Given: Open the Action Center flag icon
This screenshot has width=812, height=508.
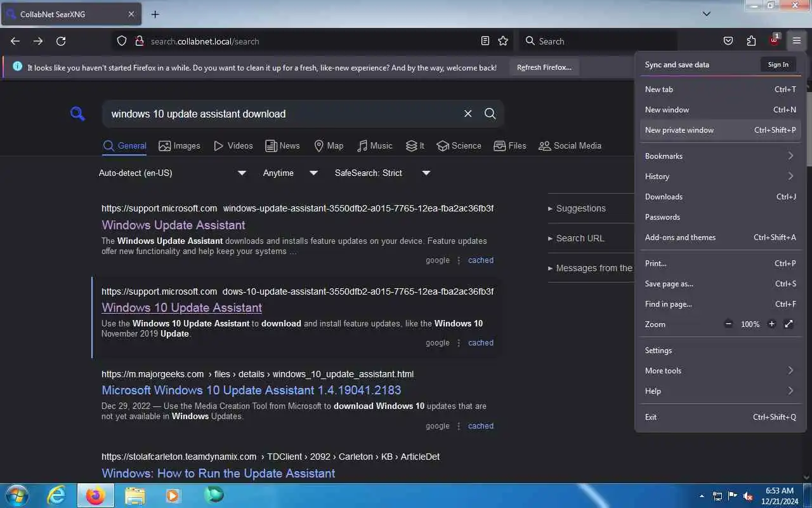Looking at the screenshot, I should 733,496.
